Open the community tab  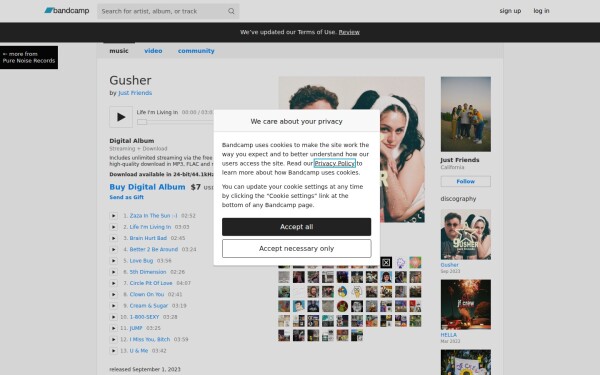[196, 51]
